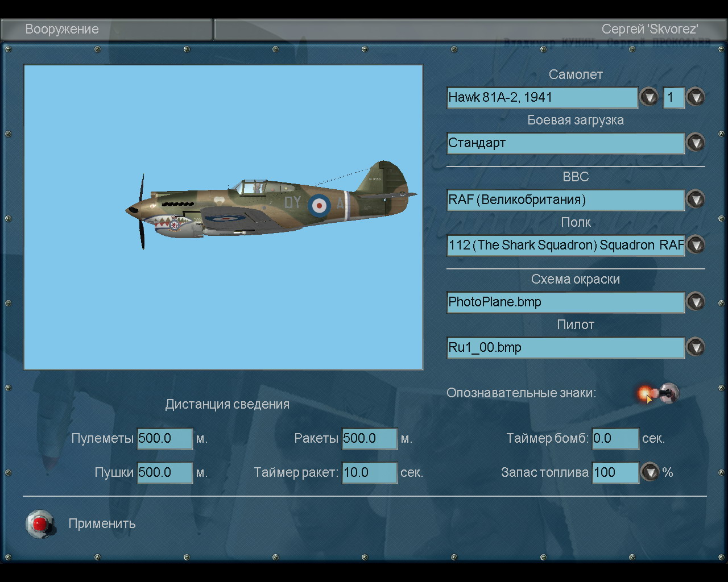Open the aircraft number dropdown arrow
Screen dimensions: 728x582
pos(695,97)
